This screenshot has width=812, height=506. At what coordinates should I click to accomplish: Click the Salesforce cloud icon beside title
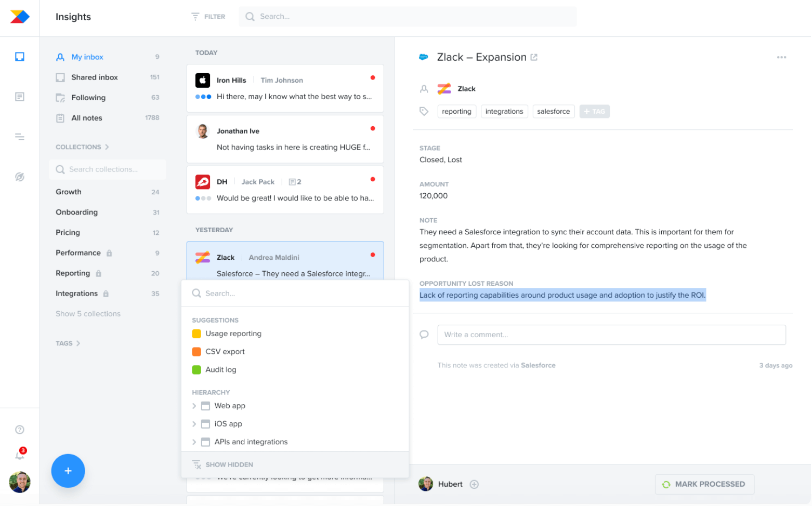(x=424, y=57)
